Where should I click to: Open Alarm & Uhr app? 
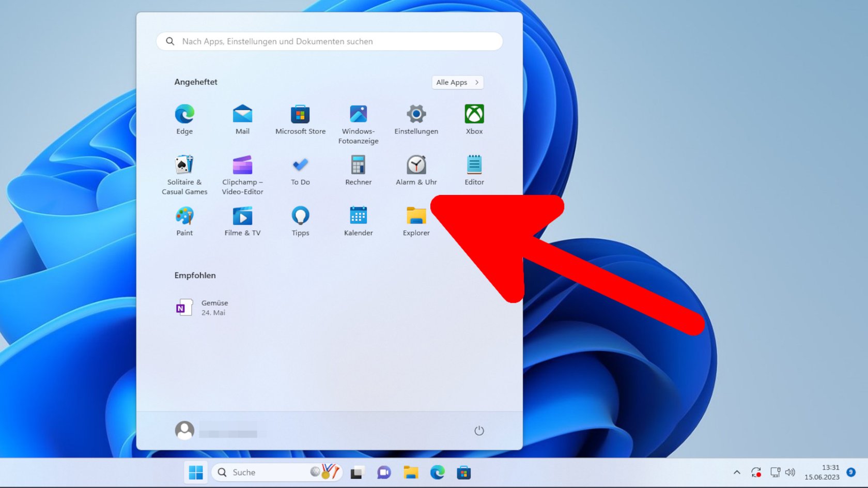coord(416,170)
